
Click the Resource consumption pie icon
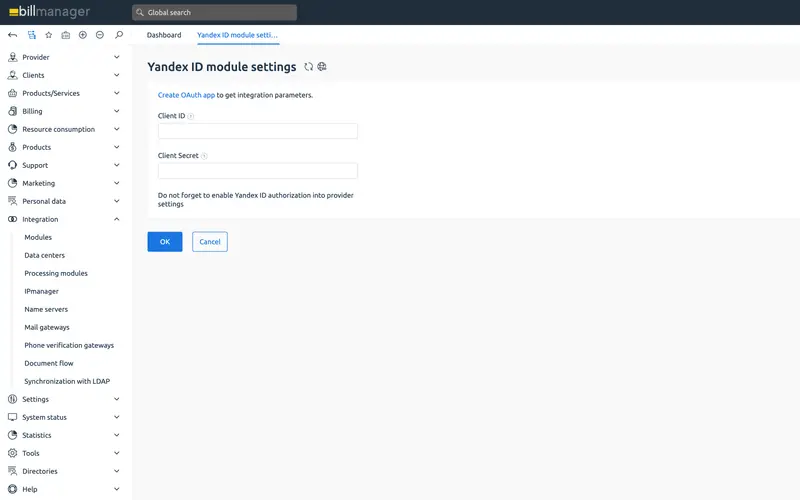click(13, 129)
